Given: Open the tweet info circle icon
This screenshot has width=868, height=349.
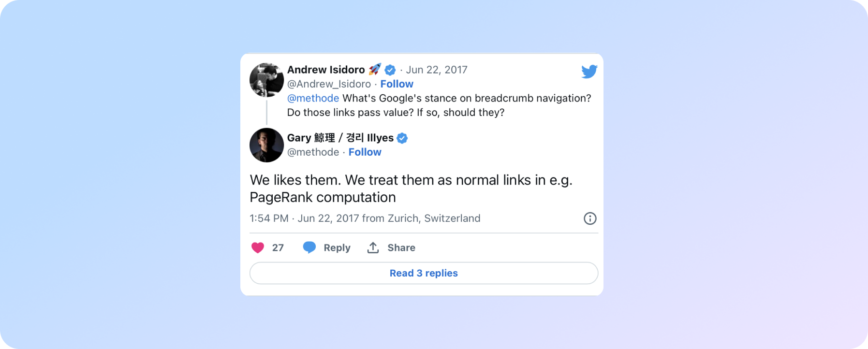Looking at the screenshot, I should (590, 218).
